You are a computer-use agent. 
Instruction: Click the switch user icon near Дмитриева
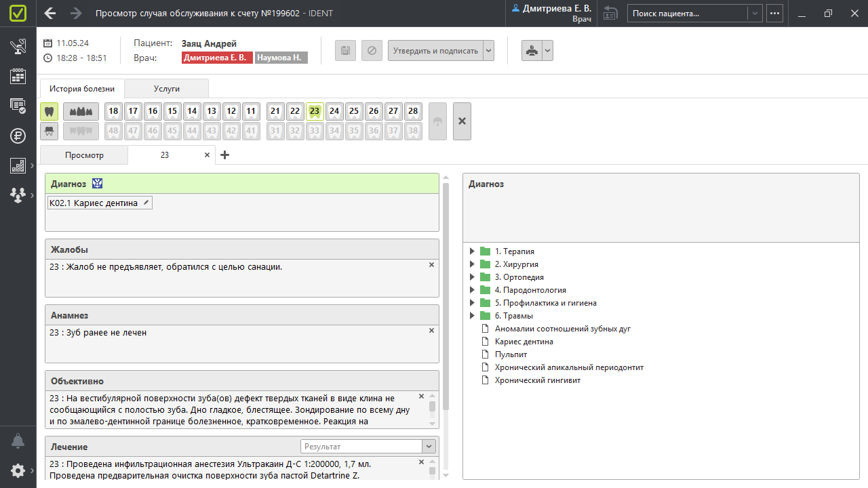coord(610,13)
